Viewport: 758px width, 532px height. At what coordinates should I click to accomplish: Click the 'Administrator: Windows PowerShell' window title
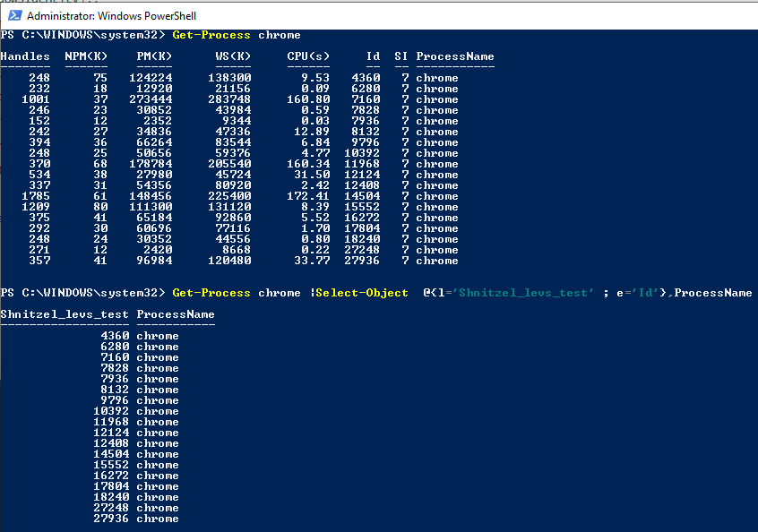click(x=112, y=16)
